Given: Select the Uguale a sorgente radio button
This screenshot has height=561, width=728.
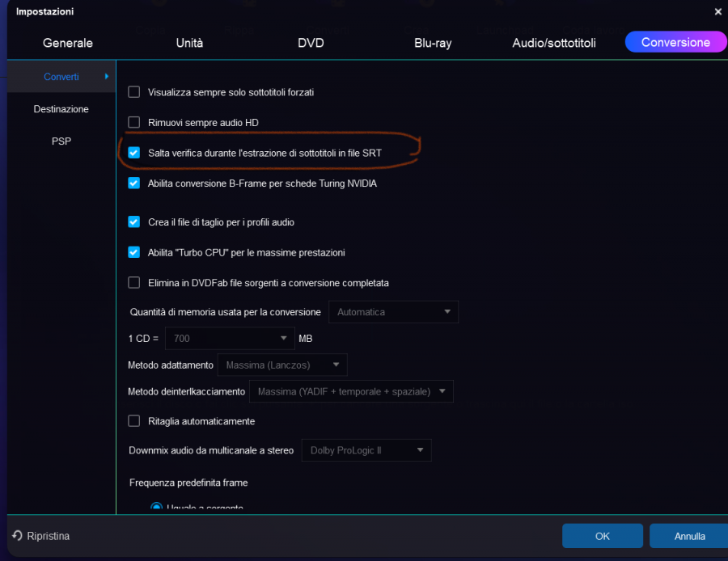Looking at the screenshot, I should [x=156, y=507].
